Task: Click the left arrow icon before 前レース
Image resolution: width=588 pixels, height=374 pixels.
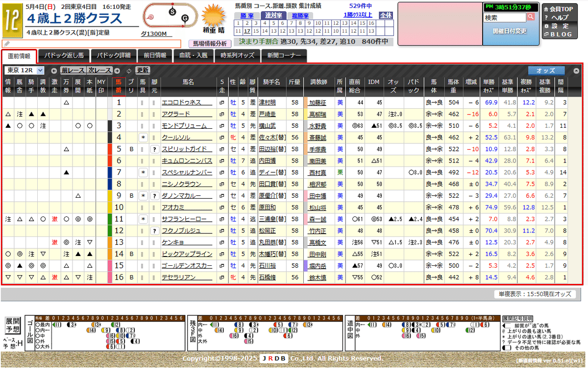Action: (x=54, y=70)
